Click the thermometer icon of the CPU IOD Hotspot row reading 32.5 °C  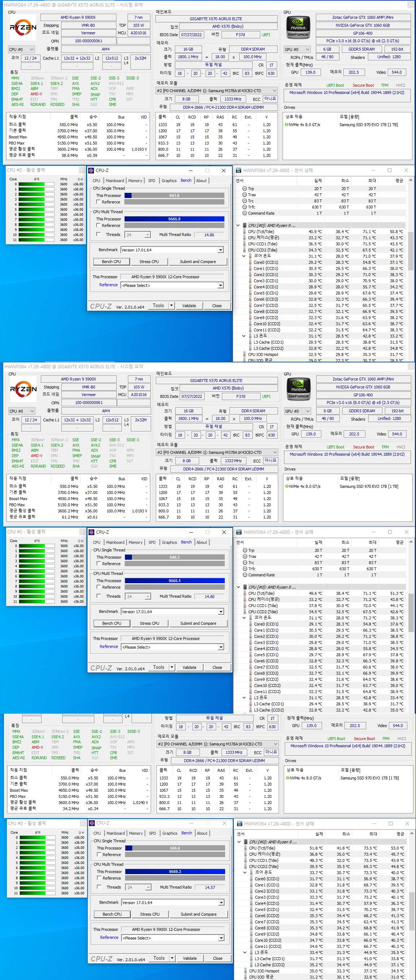pos(244,354)
